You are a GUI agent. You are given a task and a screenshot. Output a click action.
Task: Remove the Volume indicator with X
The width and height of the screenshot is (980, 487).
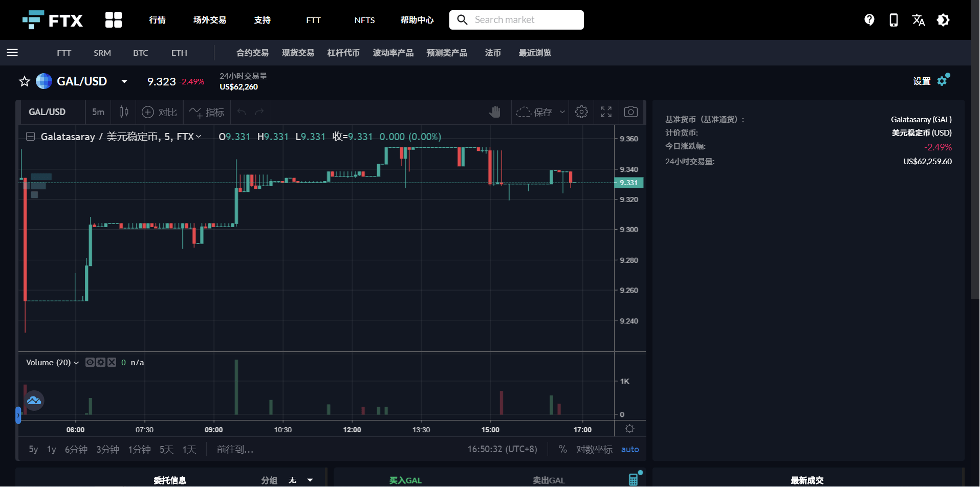[112, 362]
